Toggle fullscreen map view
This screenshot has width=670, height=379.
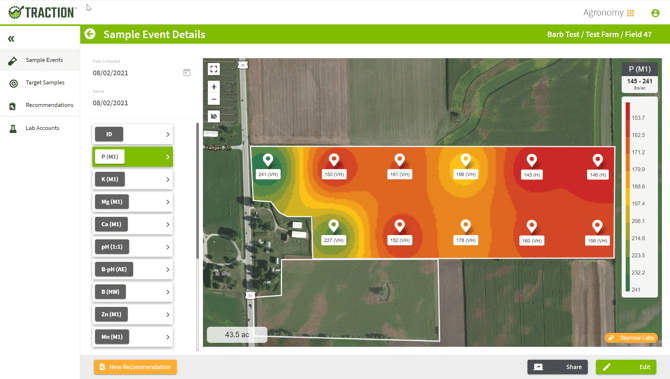coord(214,69)
